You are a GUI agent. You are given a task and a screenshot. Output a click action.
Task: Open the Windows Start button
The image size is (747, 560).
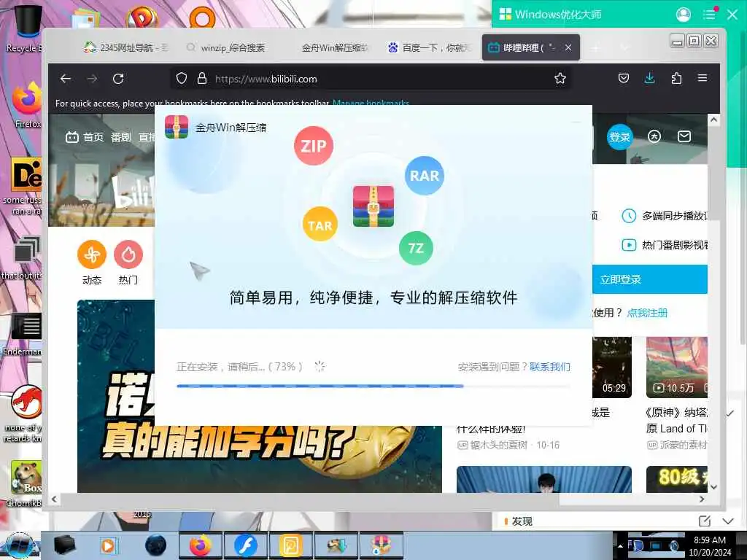19,545
